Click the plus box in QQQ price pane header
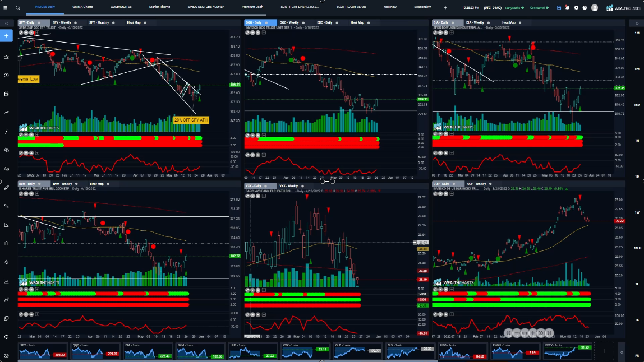 click(264, 33)
